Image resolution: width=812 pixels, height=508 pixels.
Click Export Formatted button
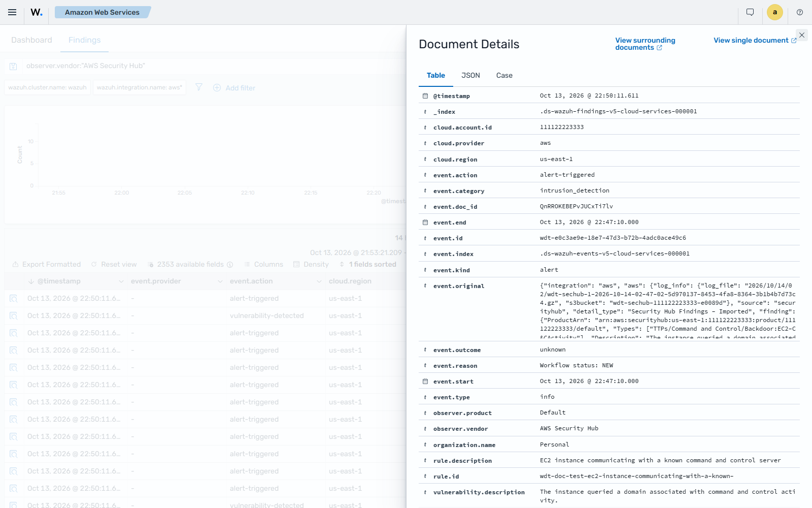(x=46, y=264)
